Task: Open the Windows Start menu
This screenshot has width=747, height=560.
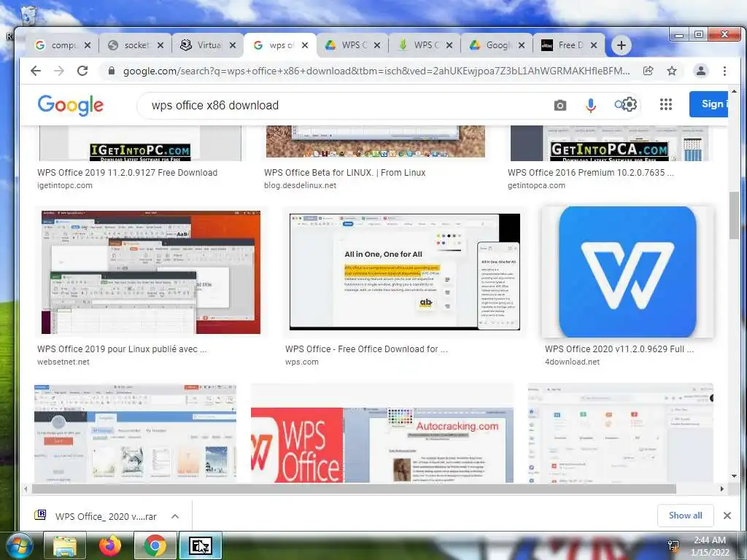Action: pos(20,545)
